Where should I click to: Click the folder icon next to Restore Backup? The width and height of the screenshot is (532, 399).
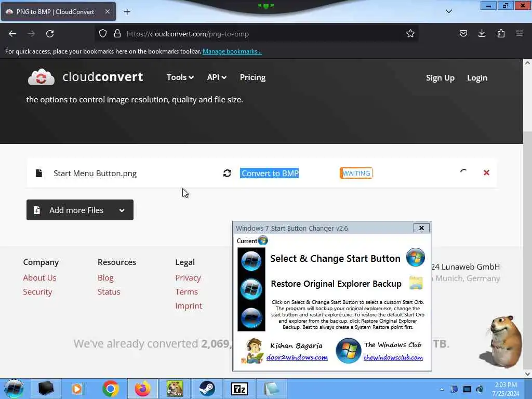pos(416,283)
